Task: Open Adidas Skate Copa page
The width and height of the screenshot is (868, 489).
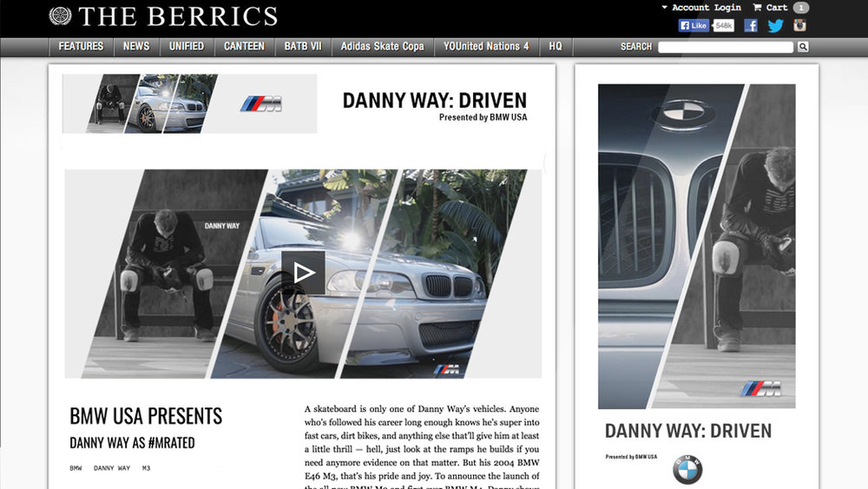Action: [x=383, y=47]
